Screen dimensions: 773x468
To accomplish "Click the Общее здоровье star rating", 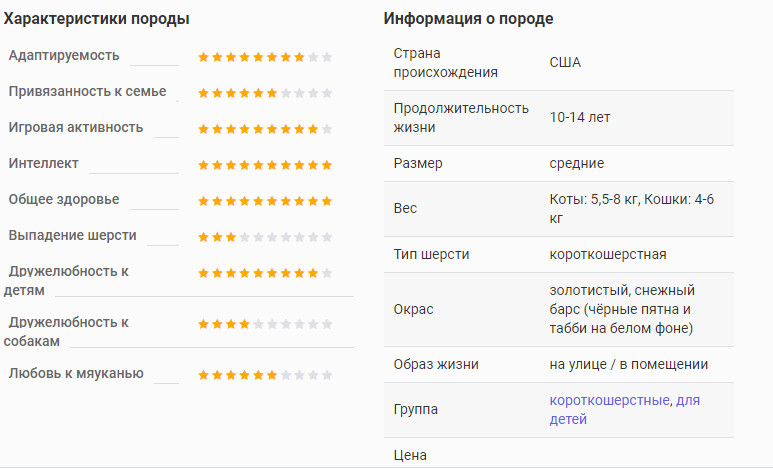I will (x=265, y=201).
